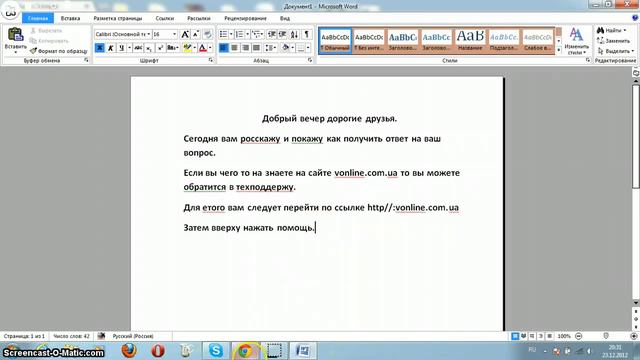Click the numbered list icon

pyautogui.click(x=239, y=34)
